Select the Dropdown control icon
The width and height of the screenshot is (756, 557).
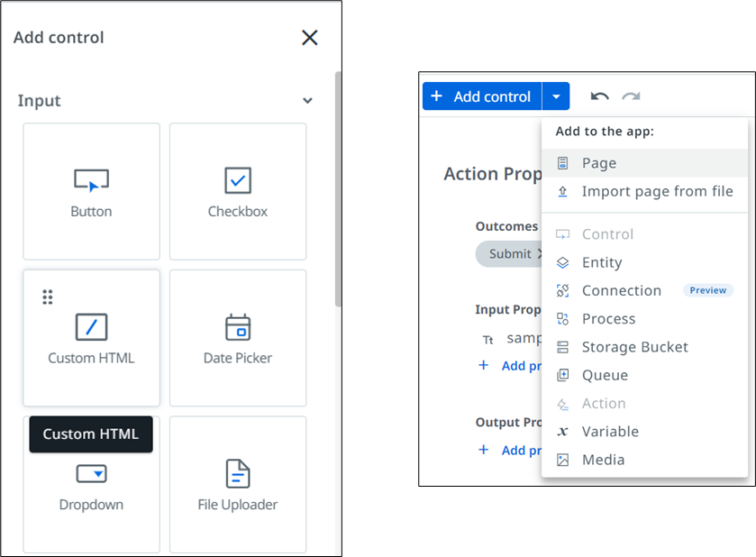[90, 473]
